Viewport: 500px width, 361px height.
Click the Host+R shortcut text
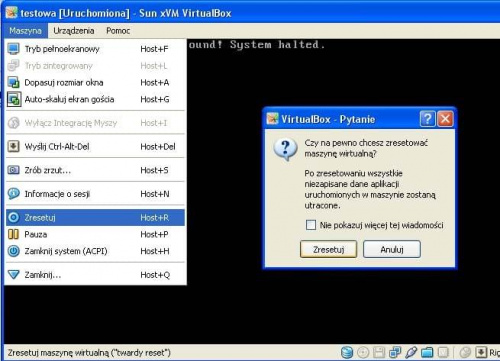[x=155, y=218]
